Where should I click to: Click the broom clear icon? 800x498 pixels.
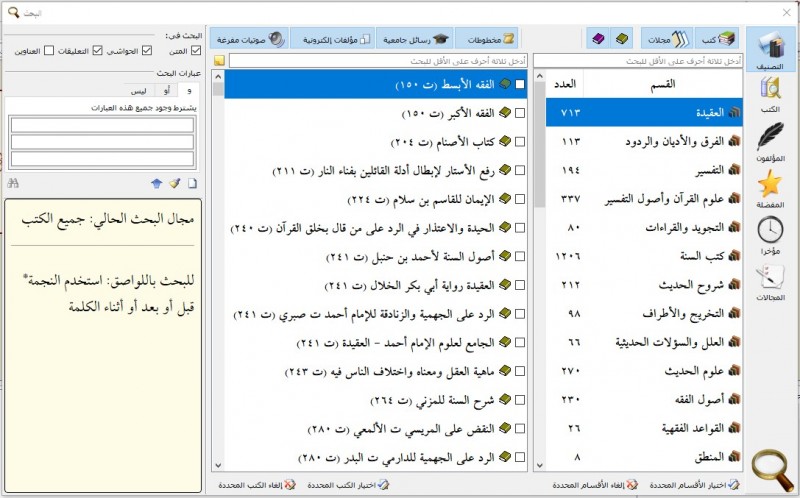175,183
